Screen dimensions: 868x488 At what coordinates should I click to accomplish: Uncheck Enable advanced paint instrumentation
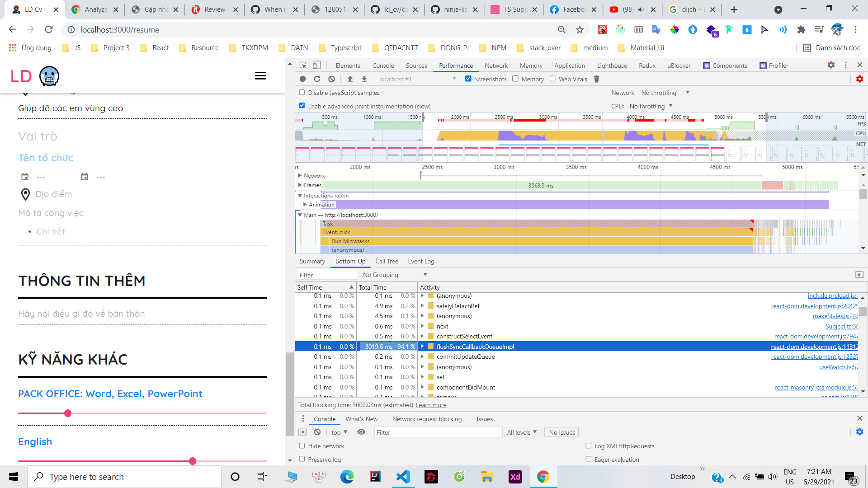tap(302, 105)
